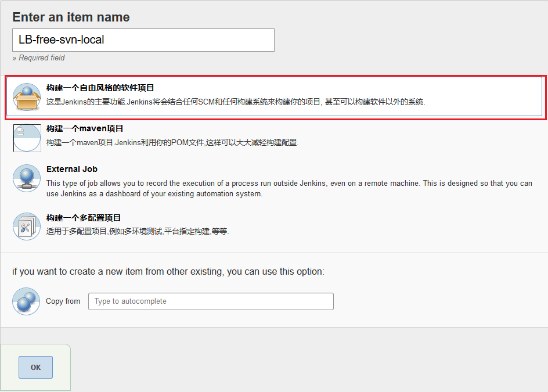The height and width of the screenshot is (392, 548).
Task: Select the freestyle project box icon
Action: [x=27, y=96]
